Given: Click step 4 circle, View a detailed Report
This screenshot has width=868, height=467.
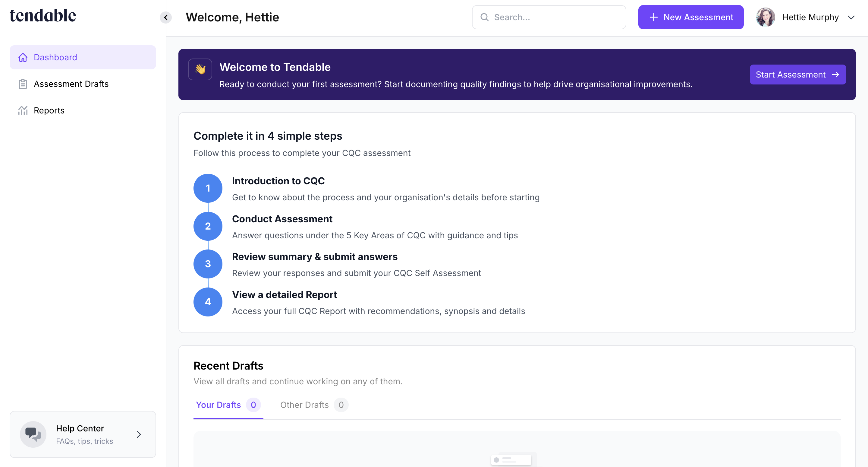Looking at the screenshot, I should coord(208,302).
